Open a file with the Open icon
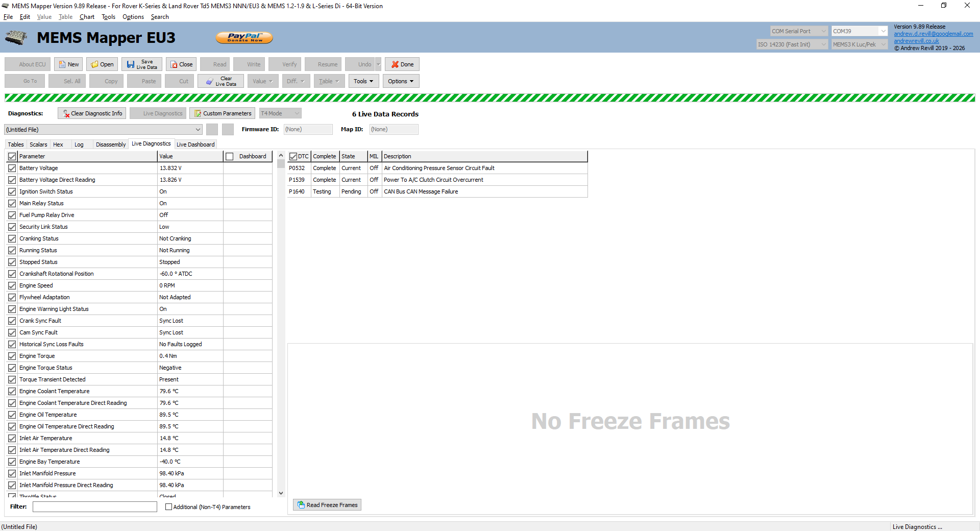 coord(102,64)
